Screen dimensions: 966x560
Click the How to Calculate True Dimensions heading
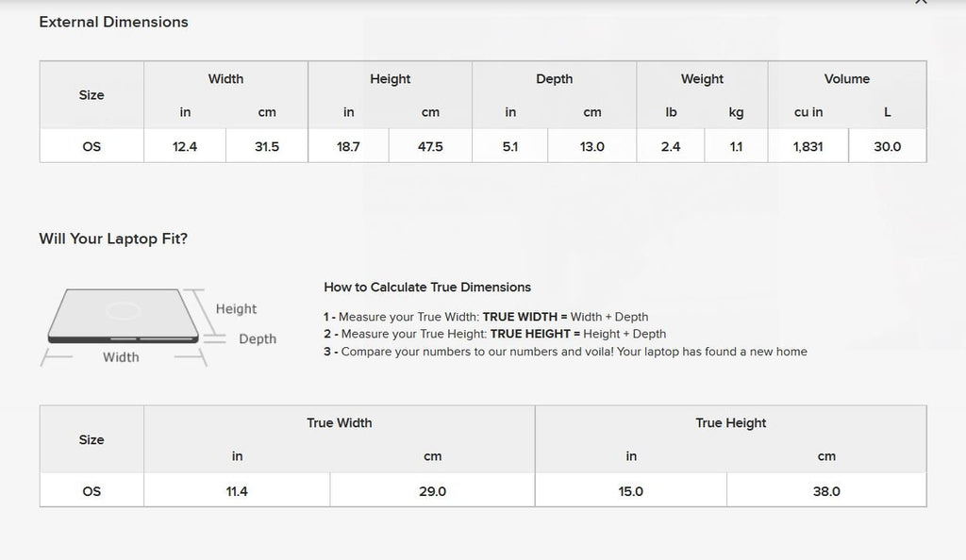coord(427,287)
